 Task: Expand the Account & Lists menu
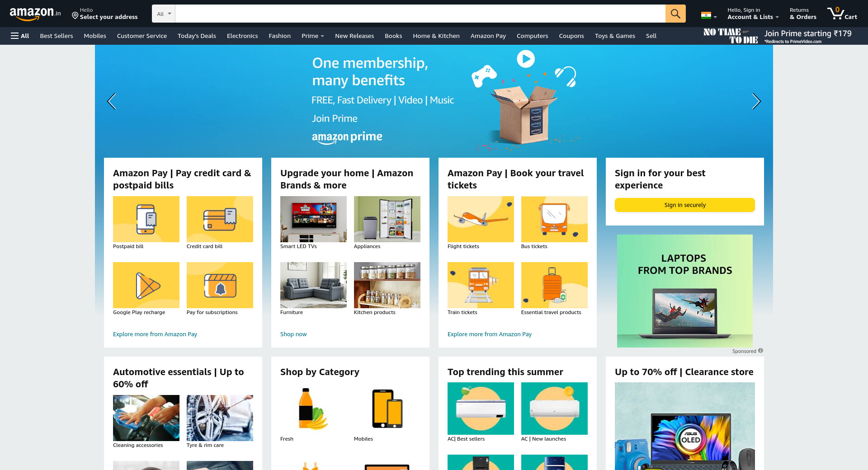(x=753, y=14)
